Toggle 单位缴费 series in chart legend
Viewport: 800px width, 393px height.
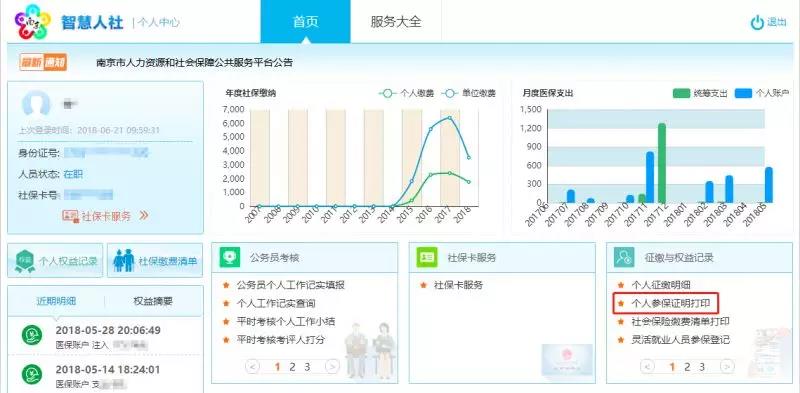point(468,93)
